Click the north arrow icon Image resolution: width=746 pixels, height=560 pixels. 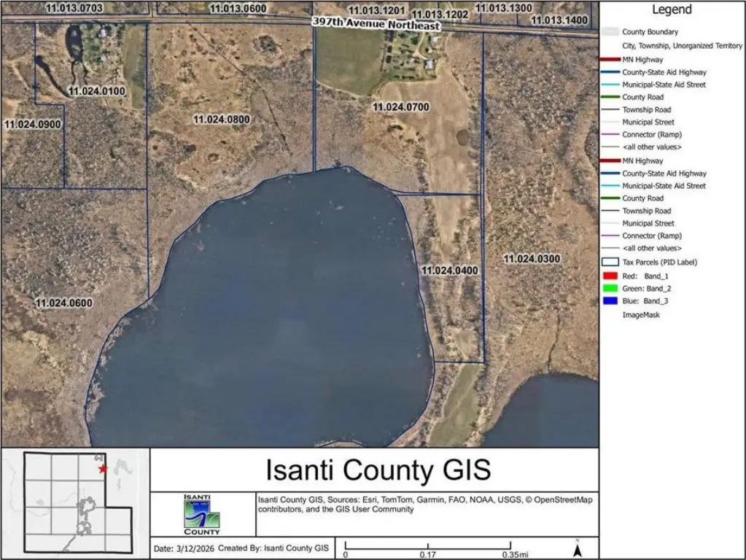578,549
